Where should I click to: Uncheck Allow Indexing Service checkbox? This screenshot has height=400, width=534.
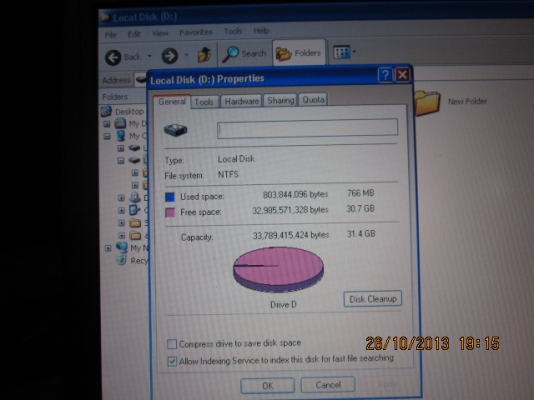(x=172, y=361)
